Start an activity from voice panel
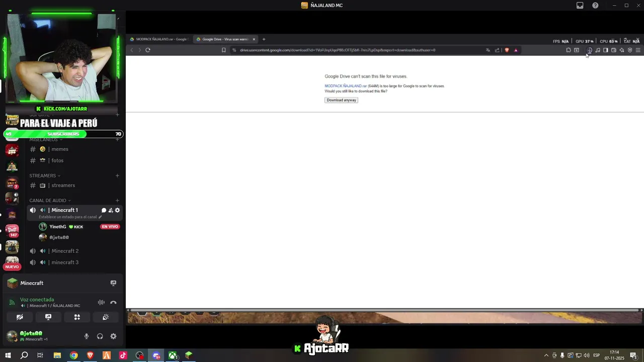Image resolution: width=644 pixels, height=362 pixels. click(77, 317)
